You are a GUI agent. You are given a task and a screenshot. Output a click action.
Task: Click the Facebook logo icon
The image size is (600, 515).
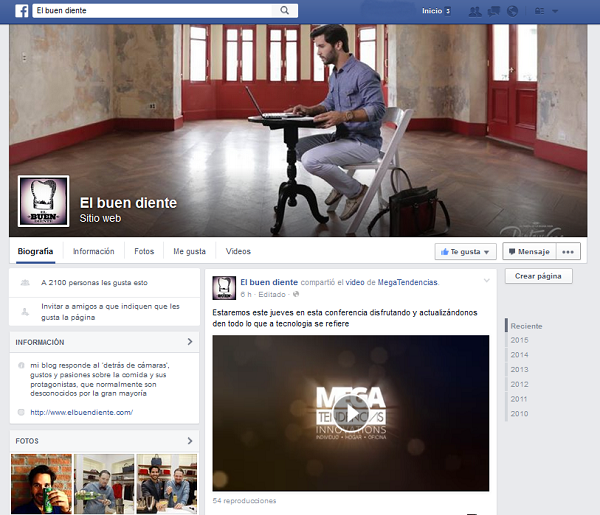coord(22,11)
